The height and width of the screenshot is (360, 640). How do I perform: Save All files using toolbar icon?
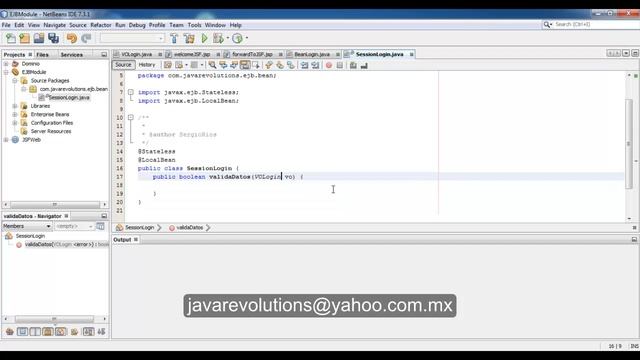pos(53,38)
